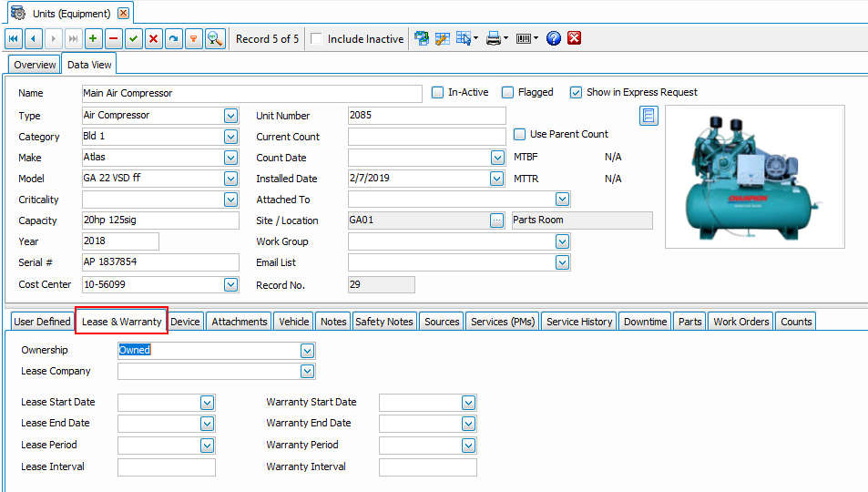Open the search magnifier tool
The height and width of the screenshot is (492, 868).
(215, 39)
